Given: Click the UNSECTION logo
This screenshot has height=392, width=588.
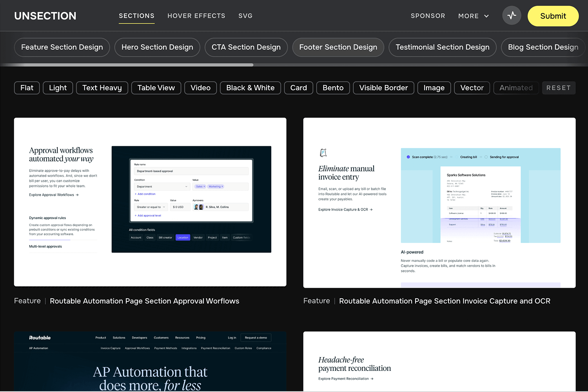Looking at the screenshot, I should (x=45, y=16).
